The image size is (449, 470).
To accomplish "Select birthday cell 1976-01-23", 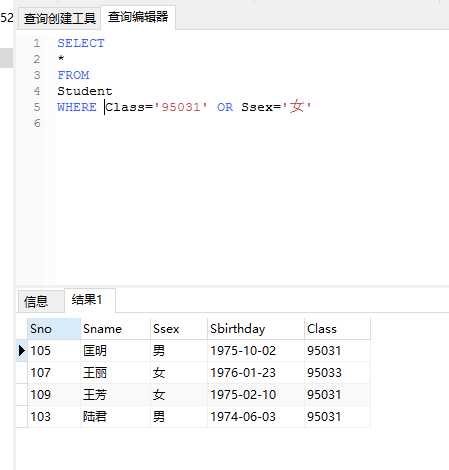I will pos(256,373).
